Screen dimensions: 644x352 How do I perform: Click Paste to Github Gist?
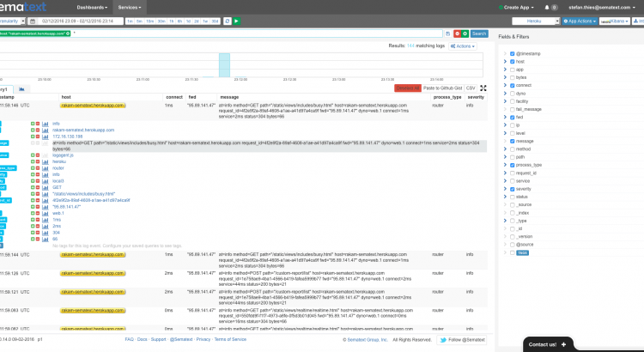(443, 88)
